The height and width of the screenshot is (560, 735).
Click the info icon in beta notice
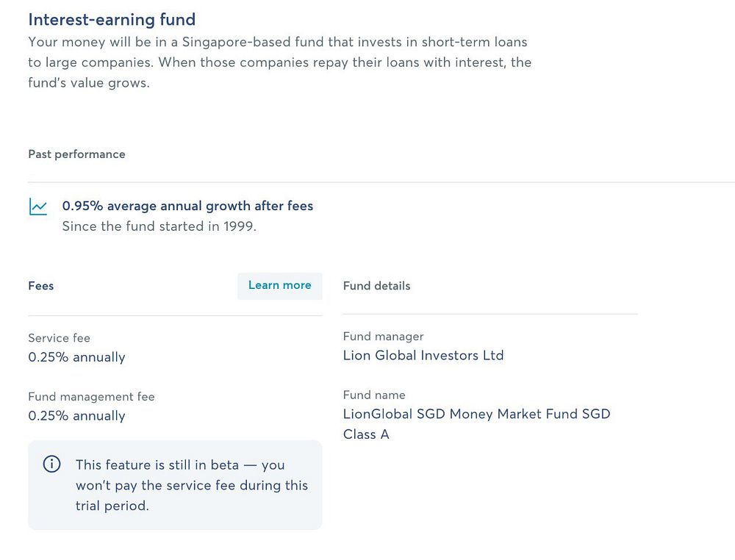(x=51, y=464)
